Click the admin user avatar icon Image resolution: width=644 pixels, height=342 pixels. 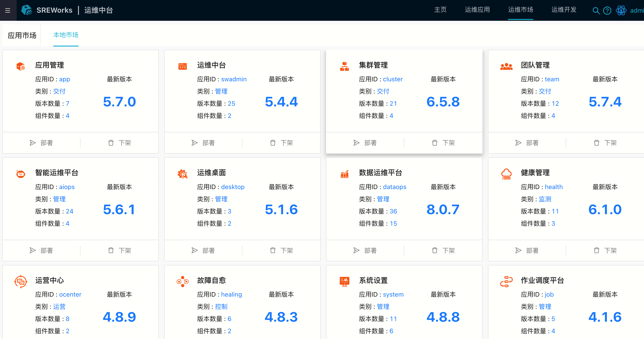coord(621,11)
